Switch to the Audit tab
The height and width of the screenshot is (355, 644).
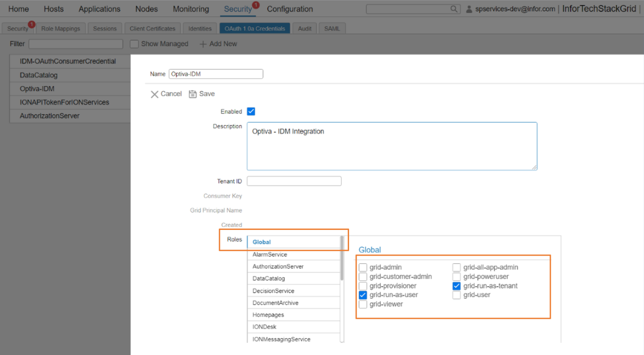(305, 28)
